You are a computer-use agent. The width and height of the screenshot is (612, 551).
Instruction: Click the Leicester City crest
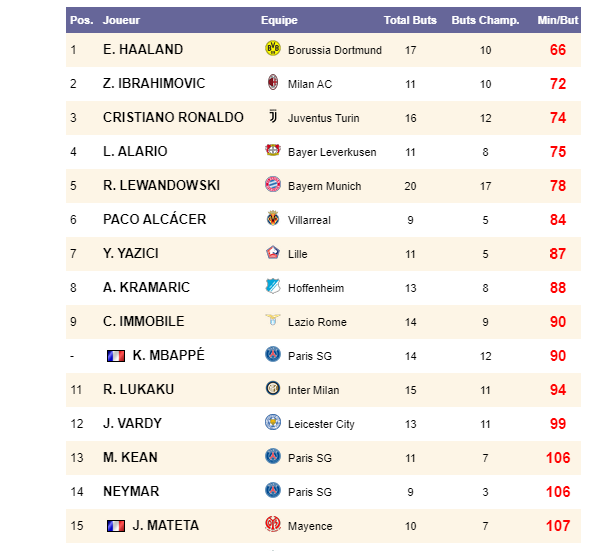pyautogui.click(x=272, y=423)
